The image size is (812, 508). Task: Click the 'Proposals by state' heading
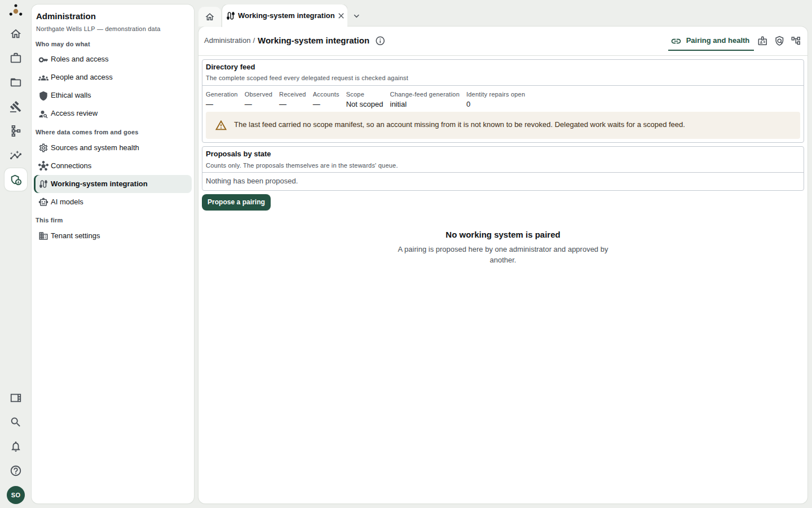pos(238,154)
